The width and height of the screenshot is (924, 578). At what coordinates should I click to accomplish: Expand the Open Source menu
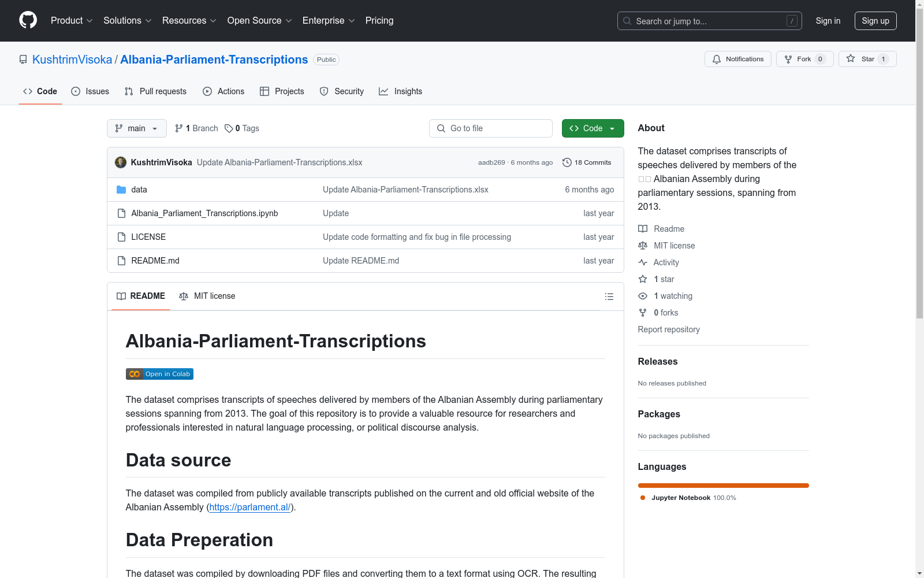tap(260, 21)
